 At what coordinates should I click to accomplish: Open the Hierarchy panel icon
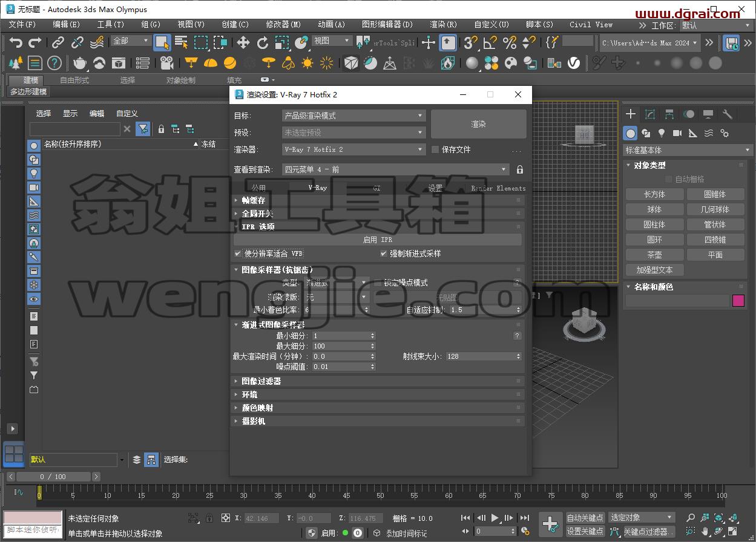coord(669,114)
